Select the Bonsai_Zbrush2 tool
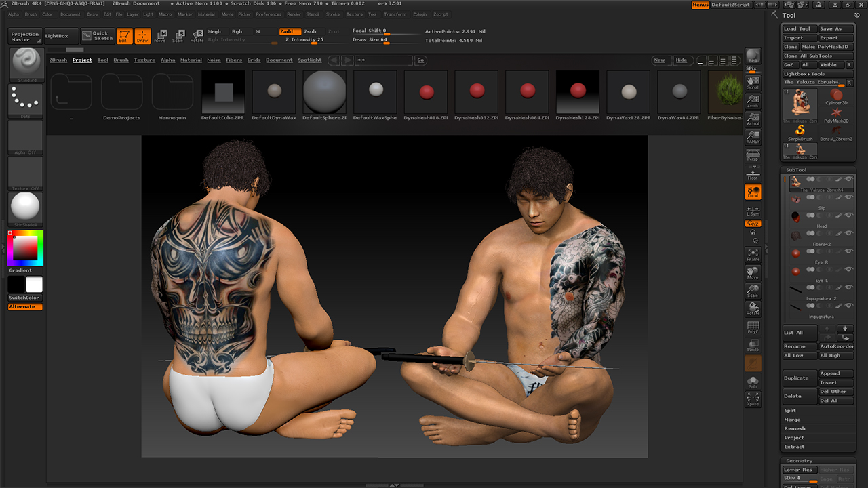 point(837,132)
